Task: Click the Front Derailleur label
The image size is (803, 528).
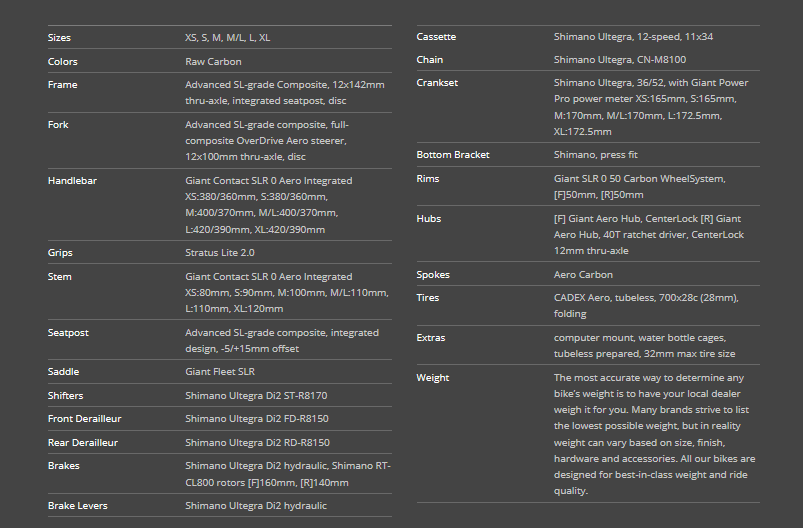Action: pyautogui.click(x=84, y=418)
